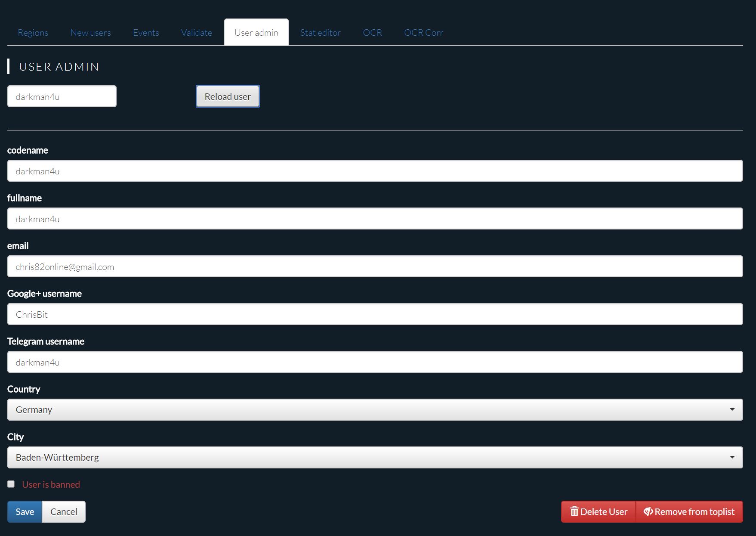
Task: Click the Reload user button
Action: point(228,96)
